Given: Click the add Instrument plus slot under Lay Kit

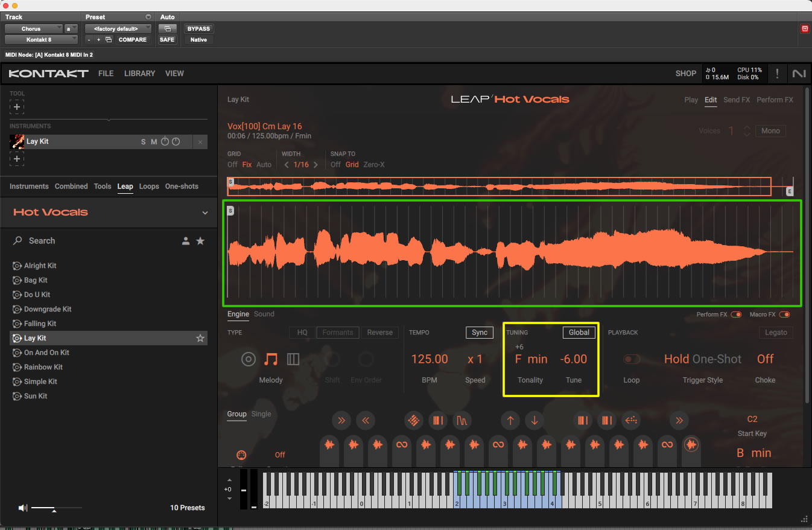Looking at the screenshot, I should 17,159.
